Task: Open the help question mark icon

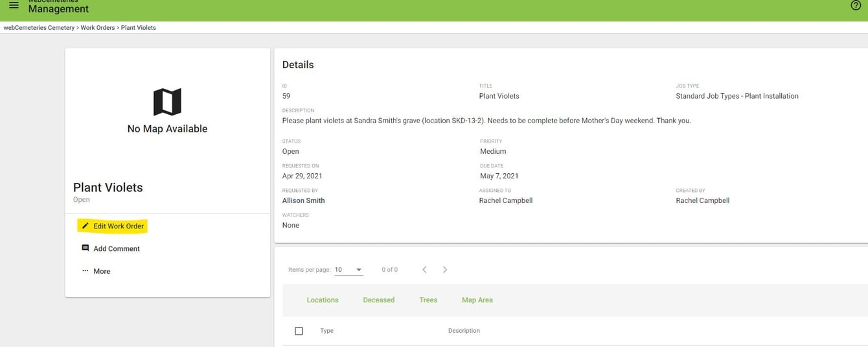Action: (855, 5)
